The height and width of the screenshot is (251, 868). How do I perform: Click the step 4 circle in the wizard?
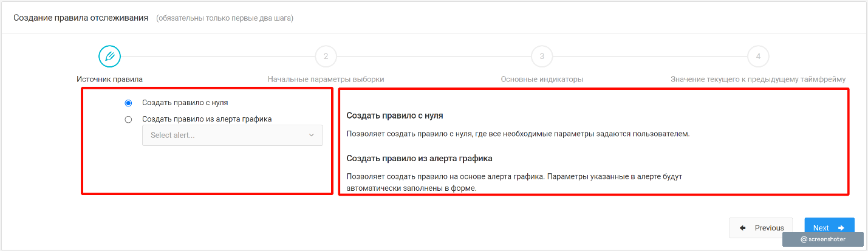[758, 57]
